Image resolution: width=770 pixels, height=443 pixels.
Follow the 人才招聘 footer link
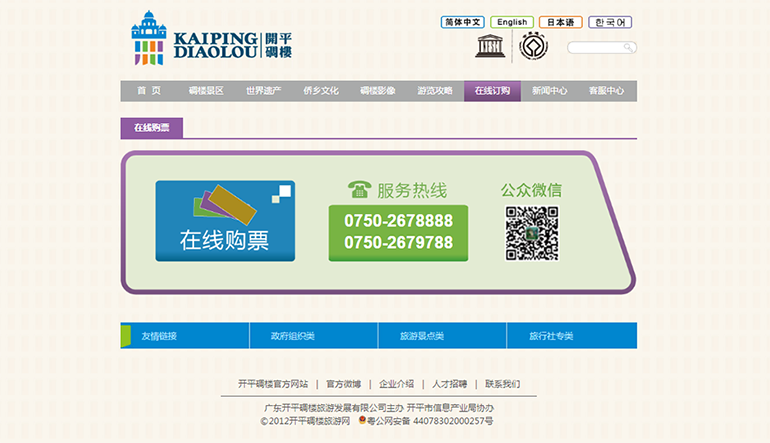pyautogui.click(x=449, y=384)
